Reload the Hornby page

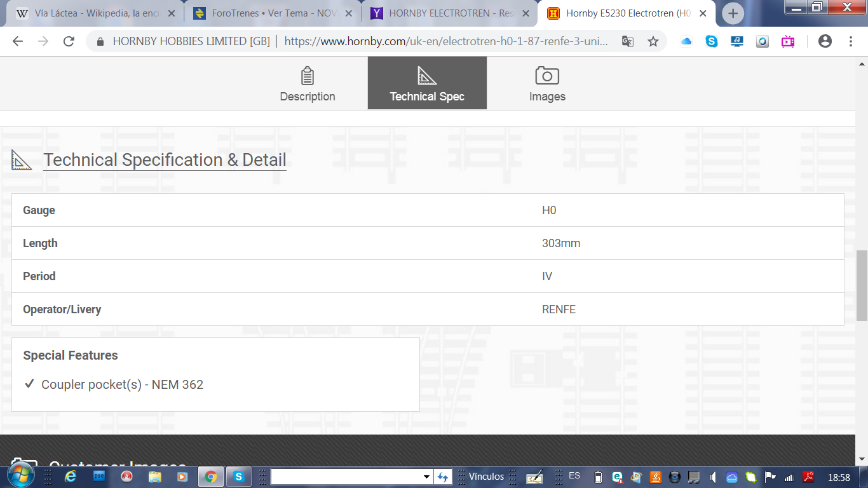(69, 41)
